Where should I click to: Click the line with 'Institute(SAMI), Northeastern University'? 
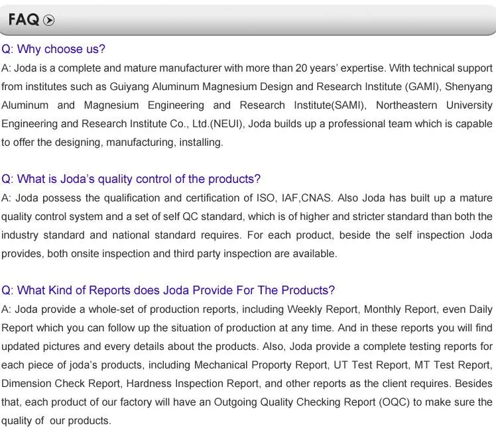tap(247, 105)
